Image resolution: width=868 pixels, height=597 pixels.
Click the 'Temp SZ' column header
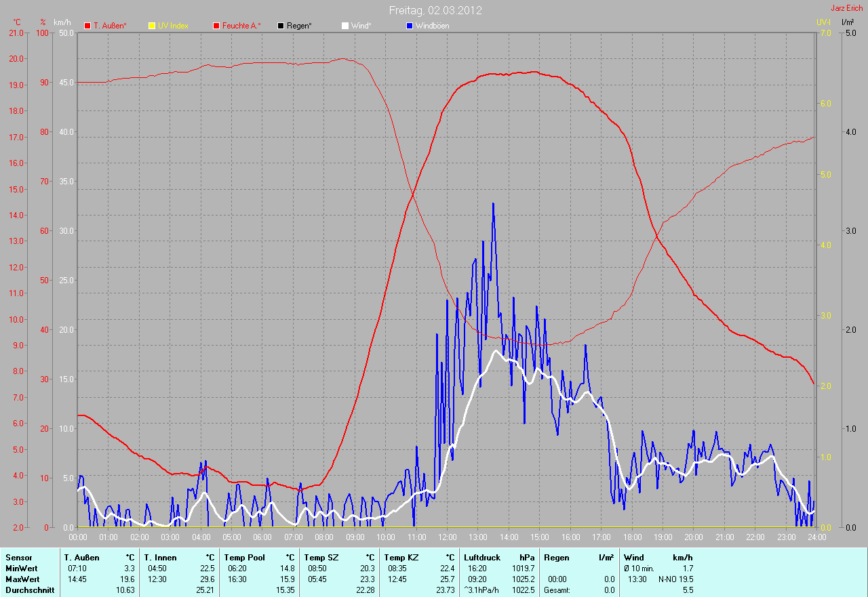click(321, 558)
